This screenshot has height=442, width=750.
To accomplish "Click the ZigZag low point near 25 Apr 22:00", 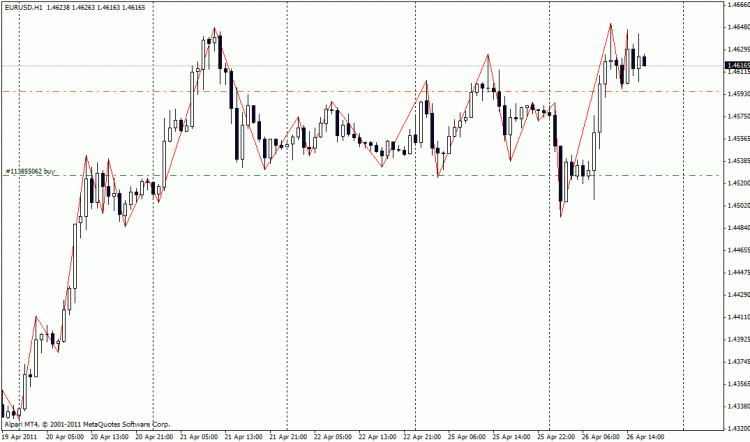I will click(562, 216).
